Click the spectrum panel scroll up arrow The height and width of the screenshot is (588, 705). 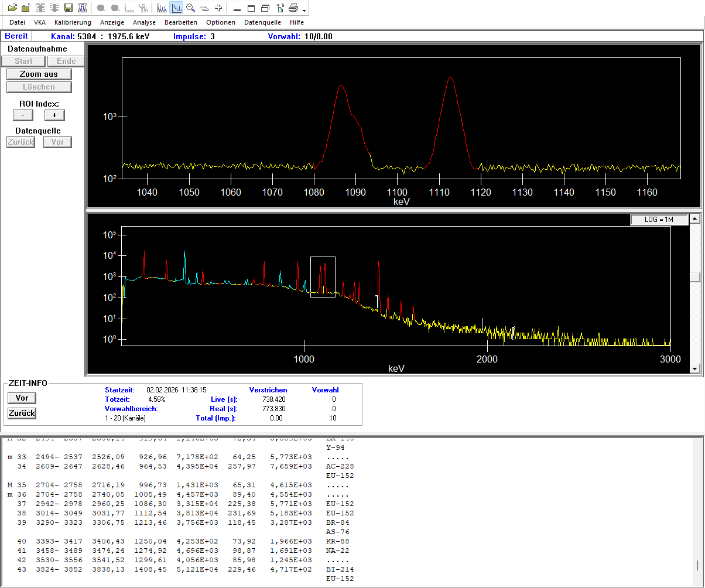(x=695, y=219)
